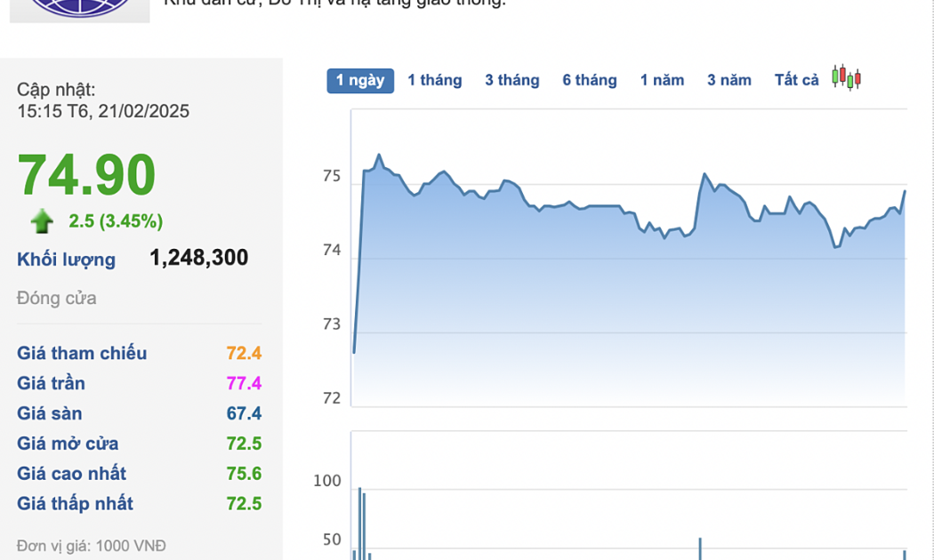Viewport: 934px width, 560px height.
Task: Click the large 74.90 price value
Action: point(87,175)
